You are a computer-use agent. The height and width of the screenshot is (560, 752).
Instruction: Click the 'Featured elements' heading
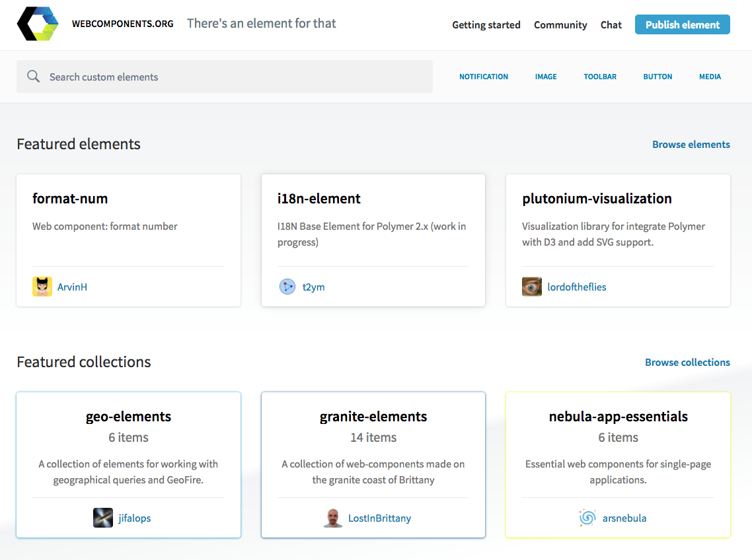(x=79, y=144)
